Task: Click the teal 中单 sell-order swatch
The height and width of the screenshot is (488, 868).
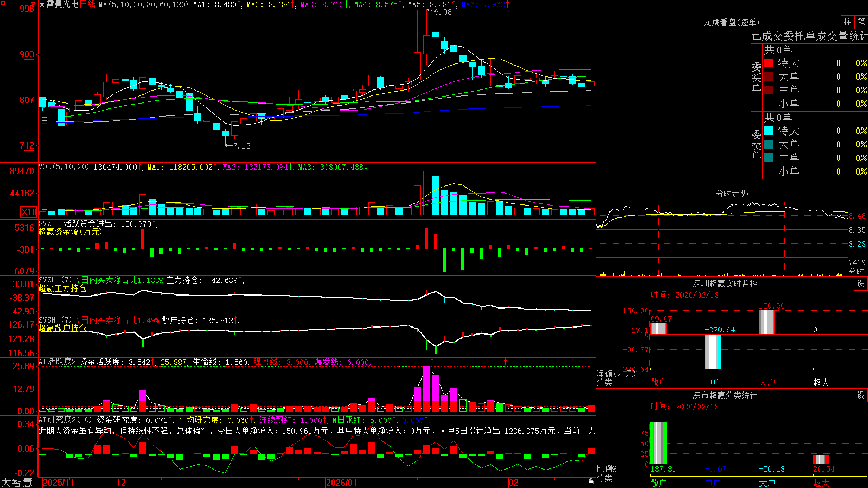Action: [768, 157]
